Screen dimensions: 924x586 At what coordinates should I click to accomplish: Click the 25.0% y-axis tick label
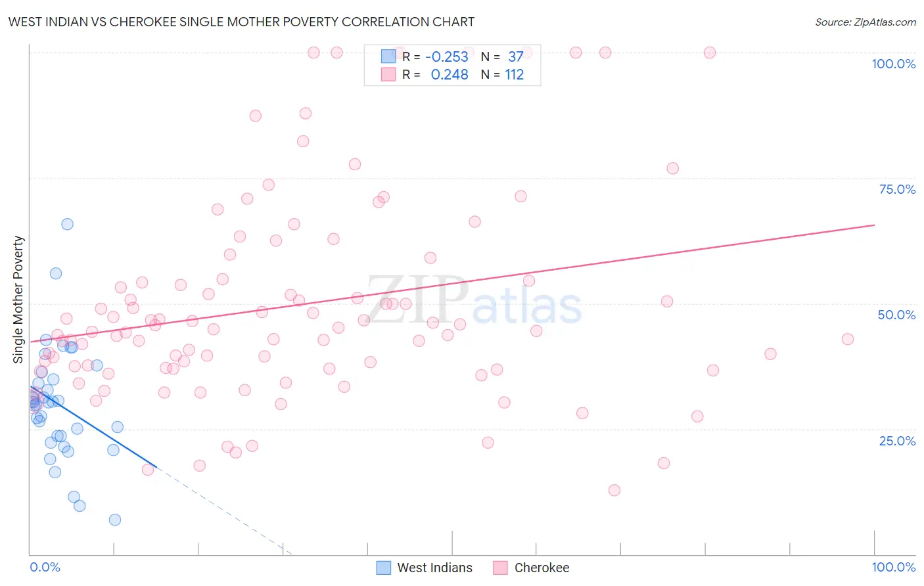(x=897, y=441)
